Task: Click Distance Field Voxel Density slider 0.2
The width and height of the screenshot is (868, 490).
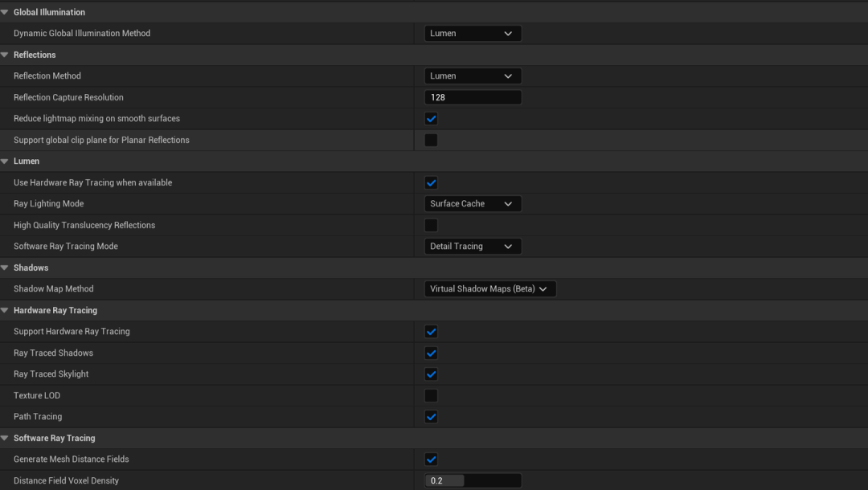Action: point(473,480)
